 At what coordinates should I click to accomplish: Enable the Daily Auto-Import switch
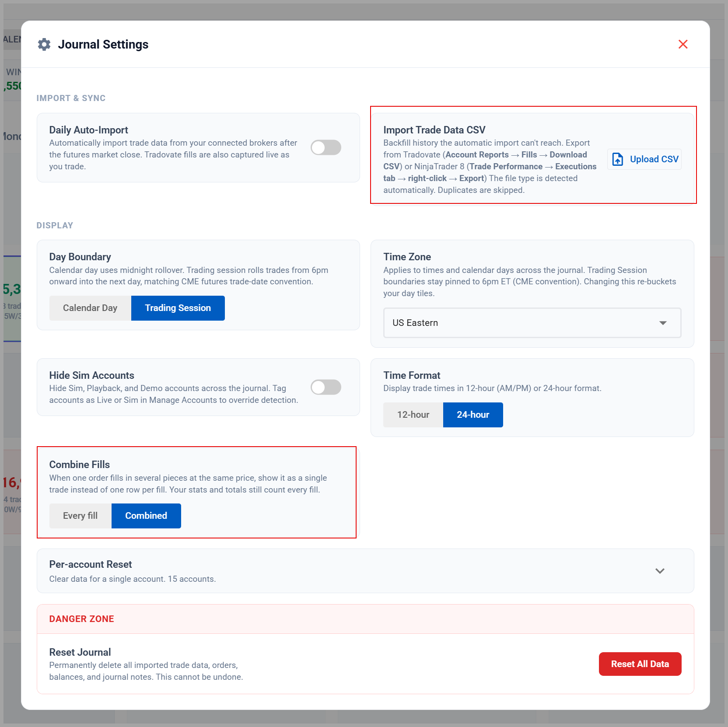click(326, 147)
